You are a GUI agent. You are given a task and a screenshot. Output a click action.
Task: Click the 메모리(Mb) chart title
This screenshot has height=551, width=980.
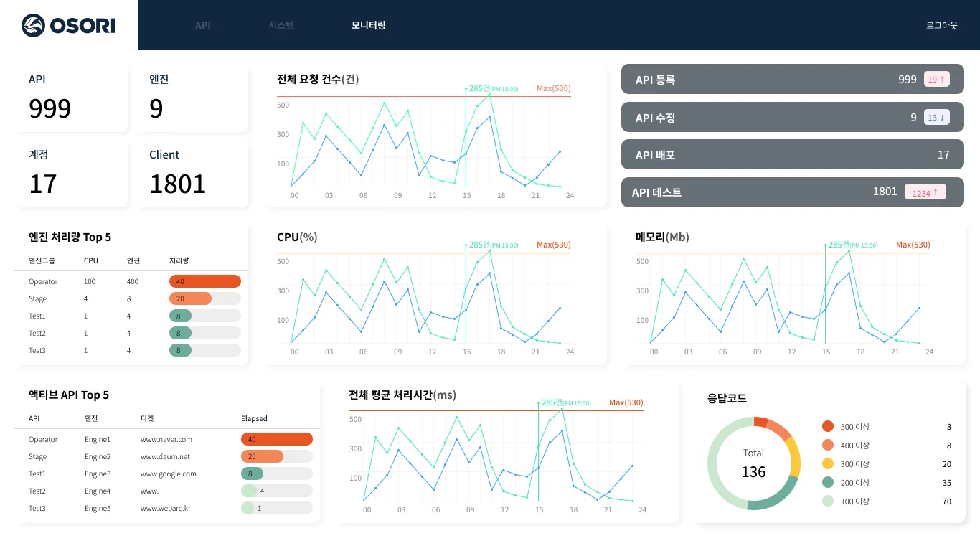coord(662,237)
